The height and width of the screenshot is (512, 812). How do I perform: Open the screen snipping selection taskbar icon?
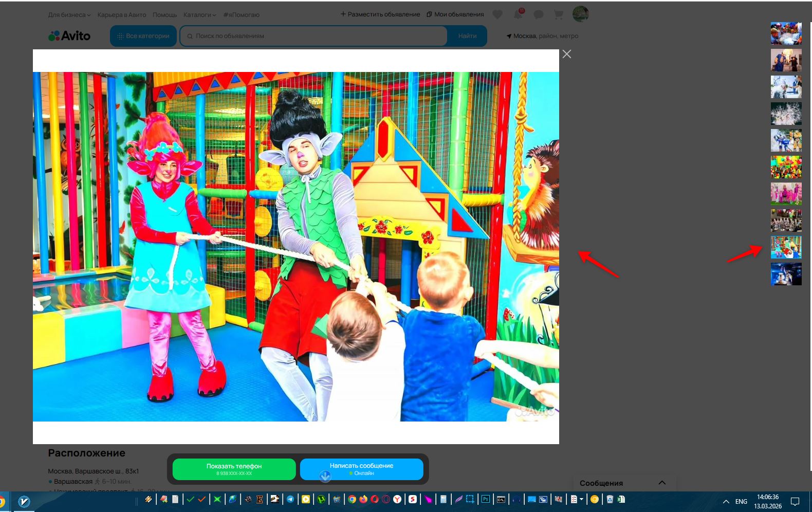pos(470,499)
